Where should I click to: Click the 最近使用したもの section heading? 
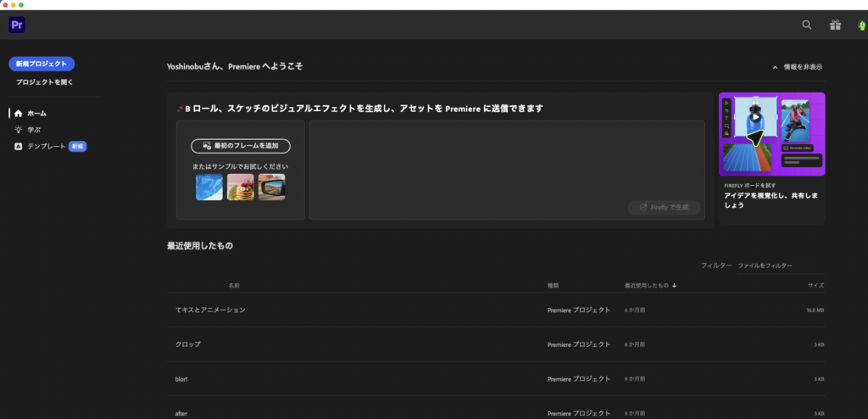200,245
